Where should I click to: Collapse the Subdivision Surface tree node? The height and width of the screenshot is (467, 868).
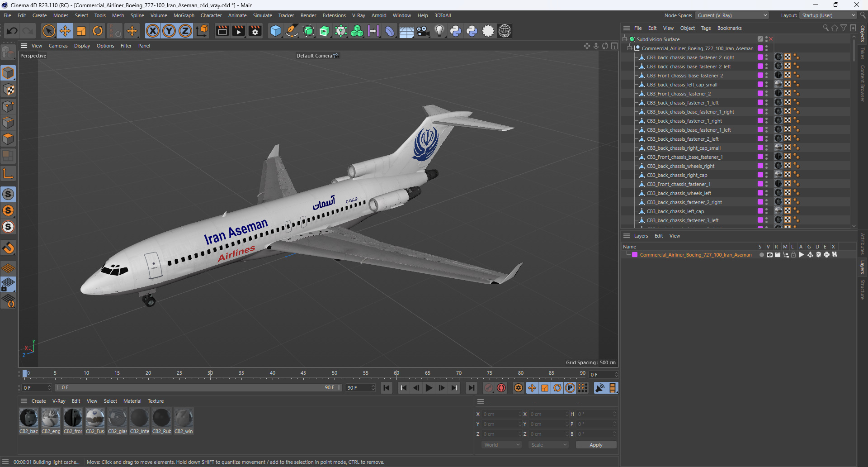tap(625, 39)
